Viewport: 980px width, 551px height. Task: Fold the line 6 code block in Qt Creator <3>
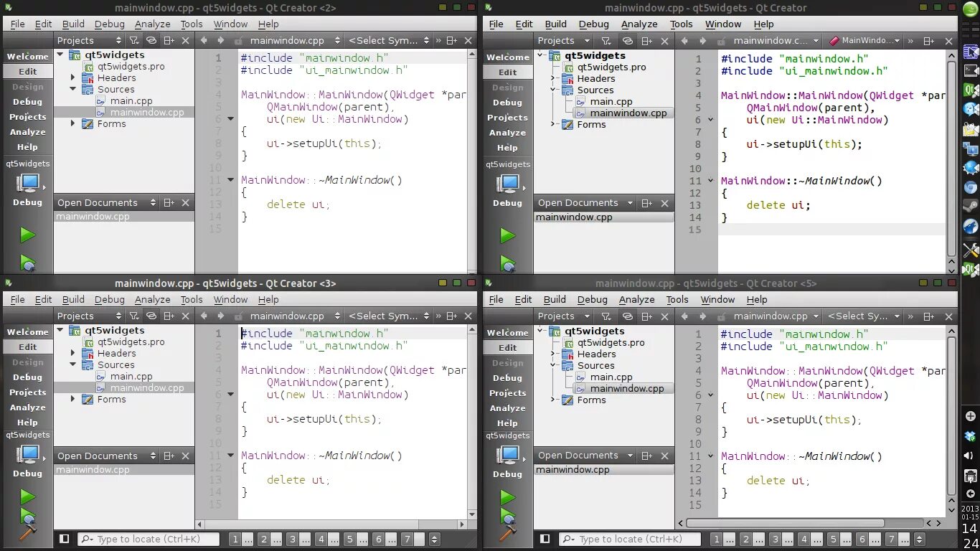pos(231,395)
